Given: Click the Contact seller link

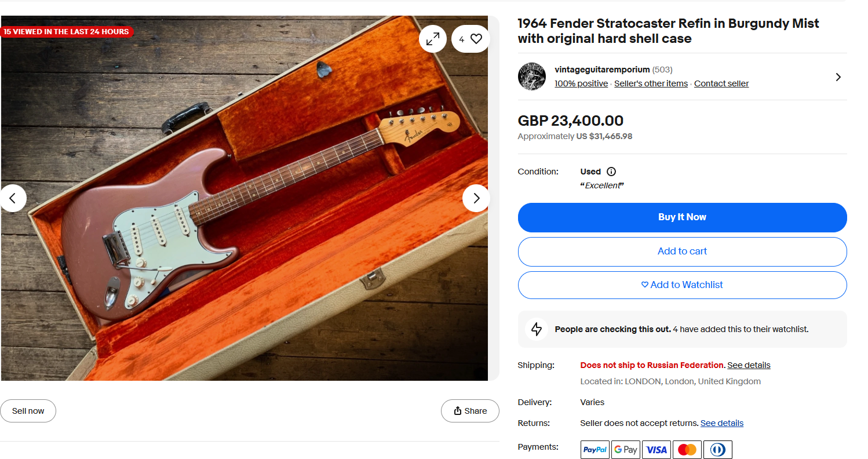Looking at the screenshot, I should [721, 83].
